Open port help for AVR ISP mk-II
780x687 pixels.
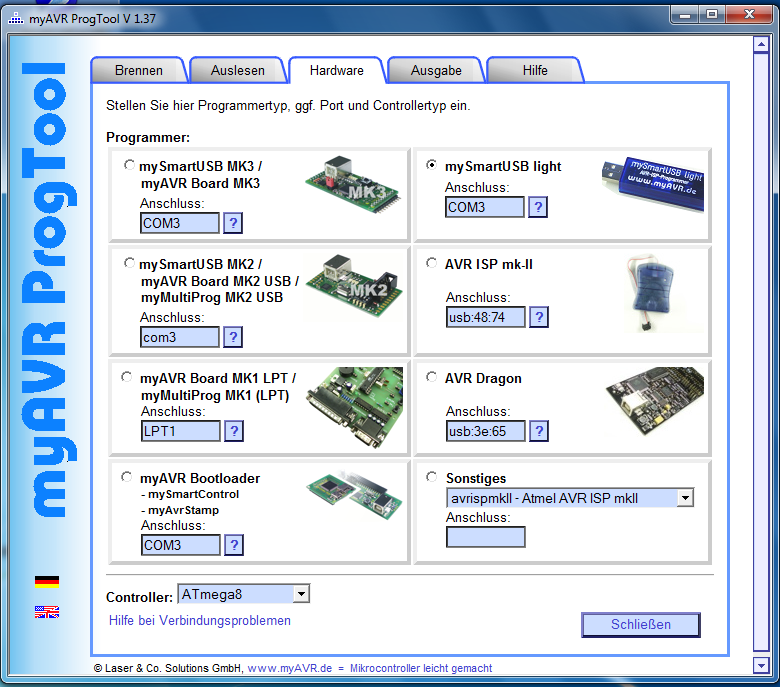pos(539,317)
